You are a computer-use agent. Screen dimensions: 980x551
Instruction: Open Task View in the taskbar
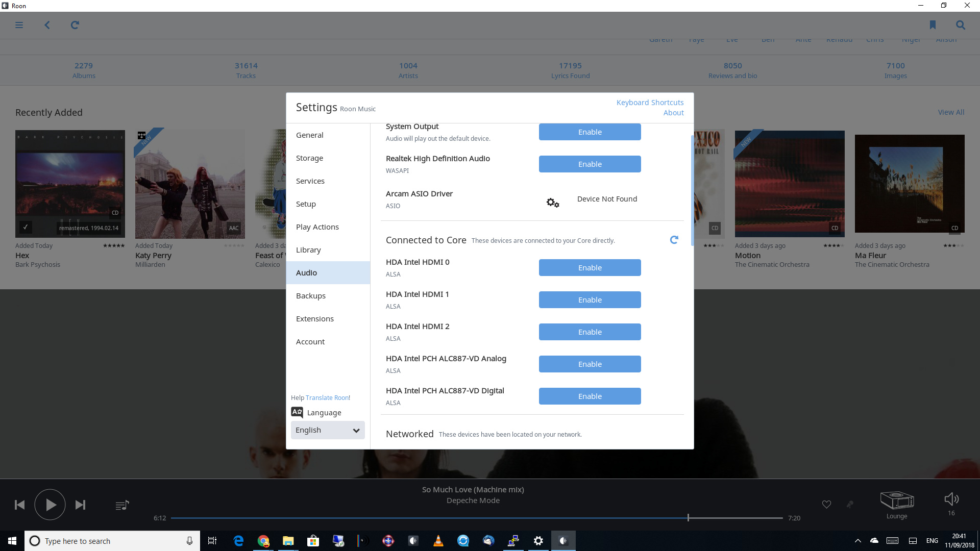coord(212,541)
